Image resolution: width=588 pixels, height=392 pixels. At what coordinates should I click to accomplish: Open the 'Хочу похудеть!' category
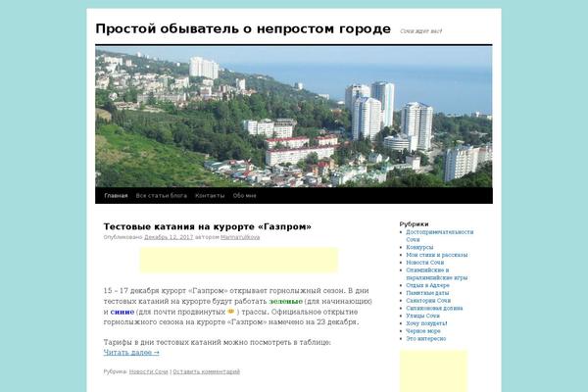click(x=426, y=323)
